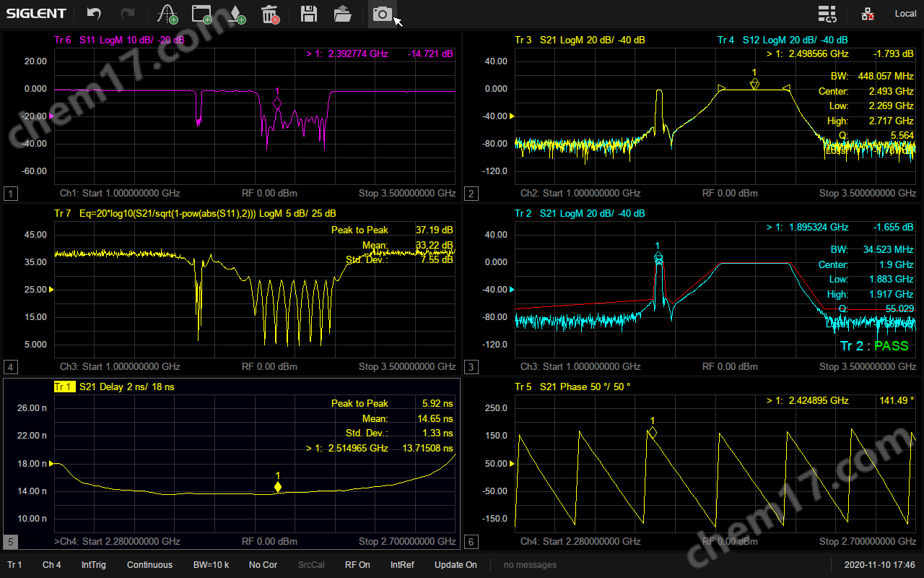Viewport: 924px width, 578px height.
Task: Click the Add Window icon
Action: click(x=202, y=14)
